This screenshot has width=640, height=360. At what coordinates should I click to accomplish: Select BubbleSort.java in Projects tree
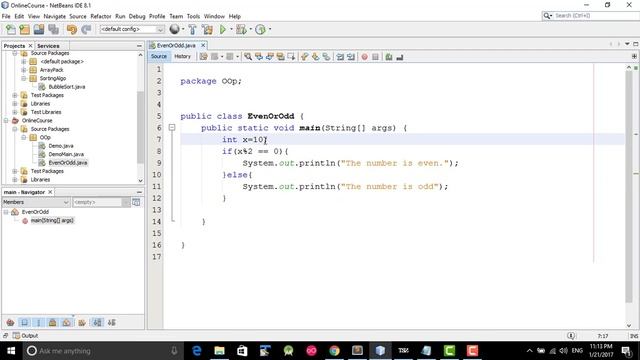67,87
